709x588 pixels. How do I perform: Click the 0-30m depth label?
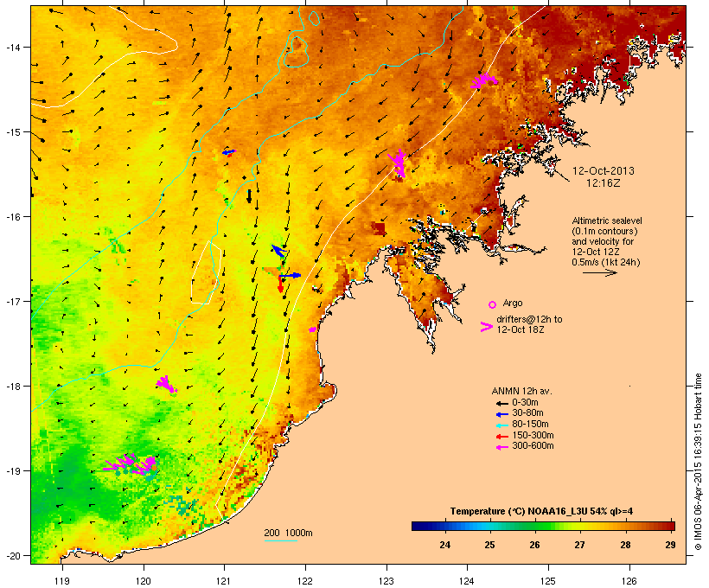pos(525,403)
